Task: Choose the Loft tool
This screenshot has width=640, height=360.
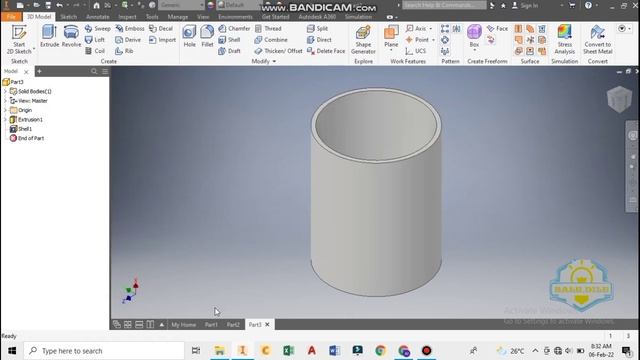Action: [95, 40]
